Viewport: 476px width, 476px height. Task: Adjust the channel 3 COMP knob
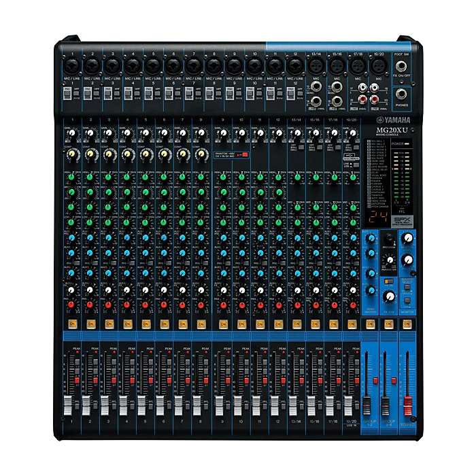coord(109,154)
